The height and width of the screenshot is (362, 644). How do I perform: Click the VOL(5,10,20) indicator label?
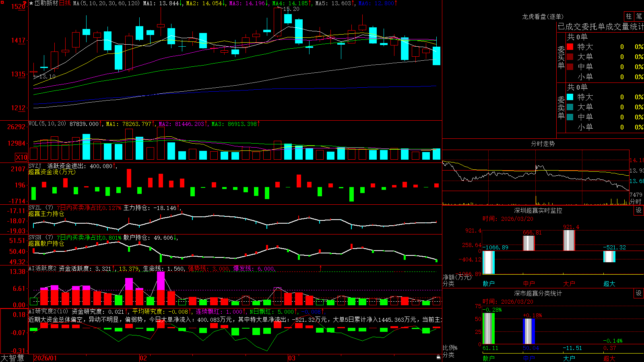pos(47,124)
